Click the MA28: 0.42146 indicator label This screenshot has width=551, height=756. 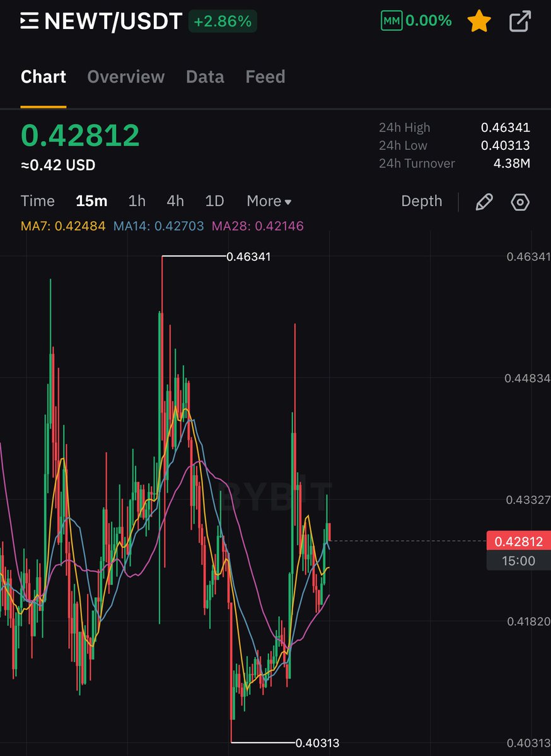pos(258,226)
